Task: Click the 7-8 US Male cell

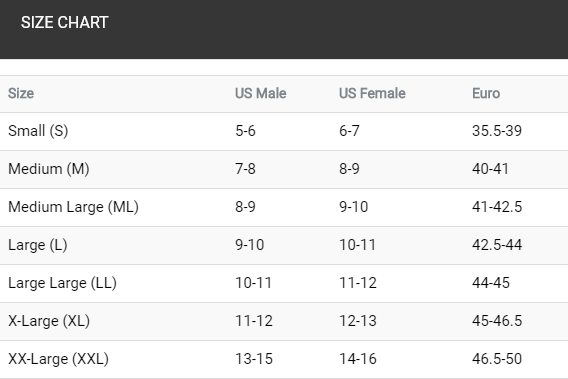Action: [245, 169]
